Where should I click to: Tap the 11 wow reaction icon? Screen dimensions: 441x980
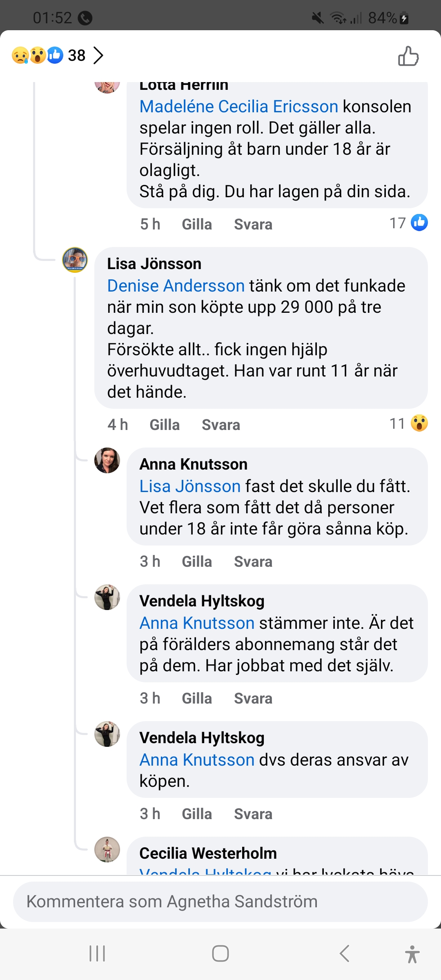pos(419,423)
